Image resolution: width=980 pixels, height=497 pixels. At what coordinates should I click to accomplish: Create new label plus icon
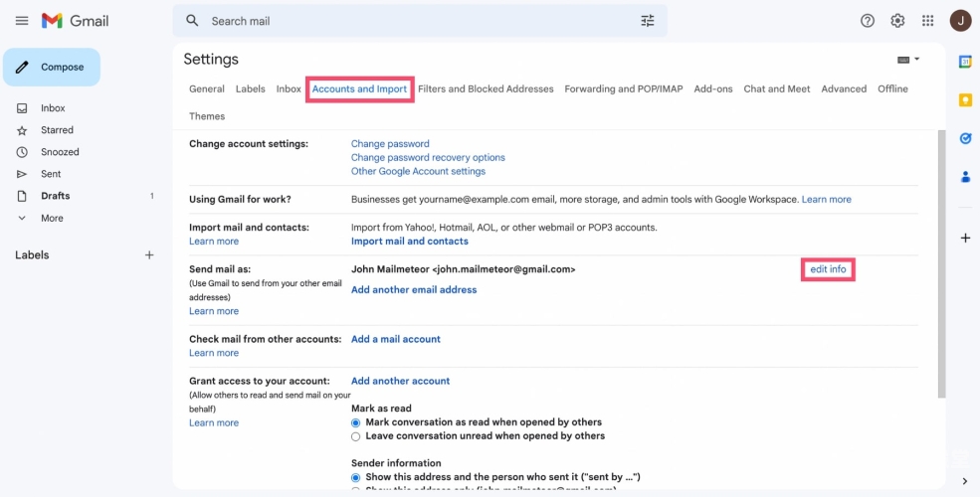click(x=149, y=254)
